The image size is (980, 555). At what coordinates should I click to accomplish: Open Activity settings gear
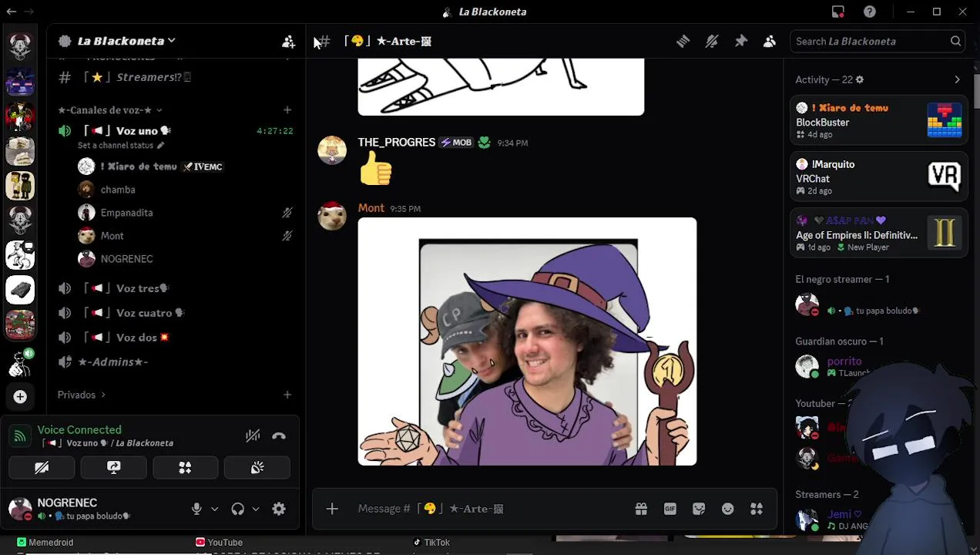point(860,79)
